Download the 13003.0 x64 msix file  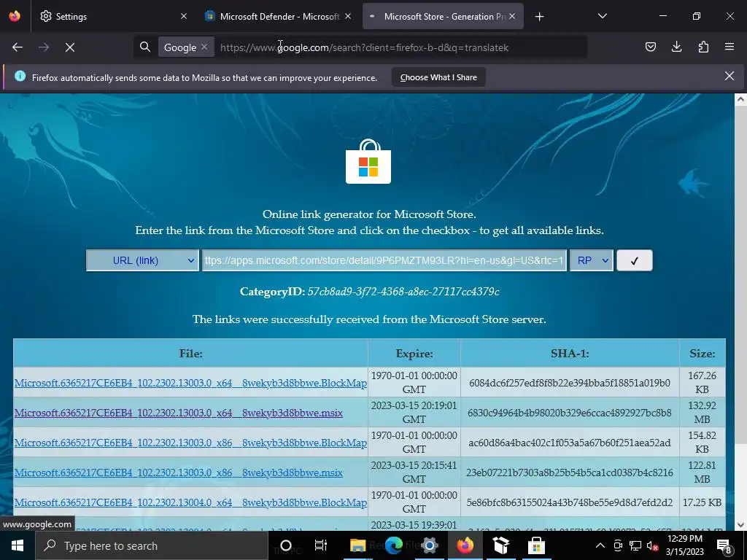(x=179, y=413)
